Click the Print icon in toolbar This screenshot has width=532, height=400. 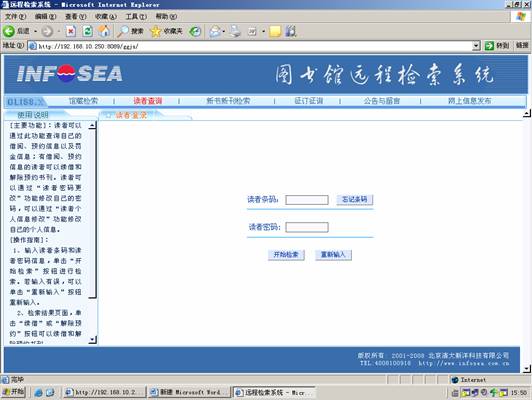[235, 32]
